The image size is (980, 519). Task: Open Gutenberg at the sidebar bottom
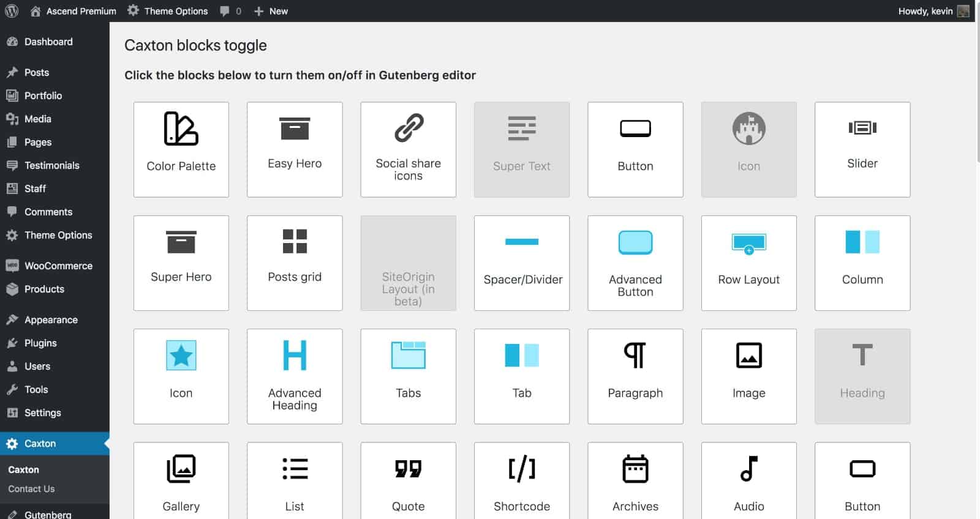[55, 513]
